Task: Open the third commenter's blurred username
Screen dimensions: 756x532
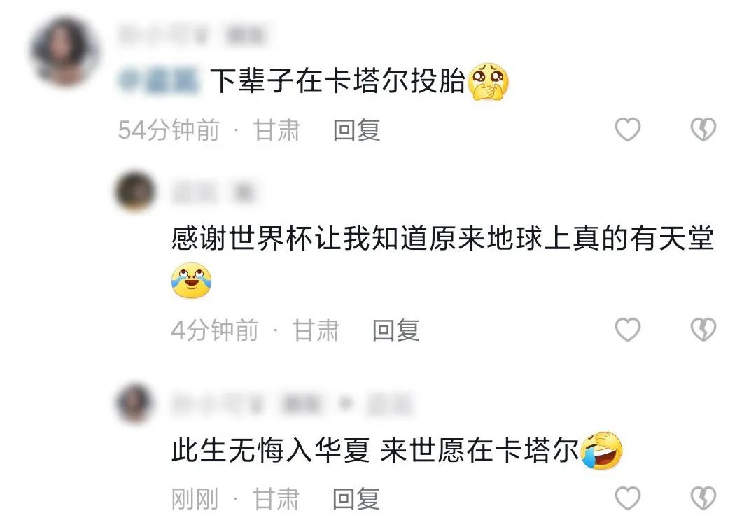Action: (293, 404)
